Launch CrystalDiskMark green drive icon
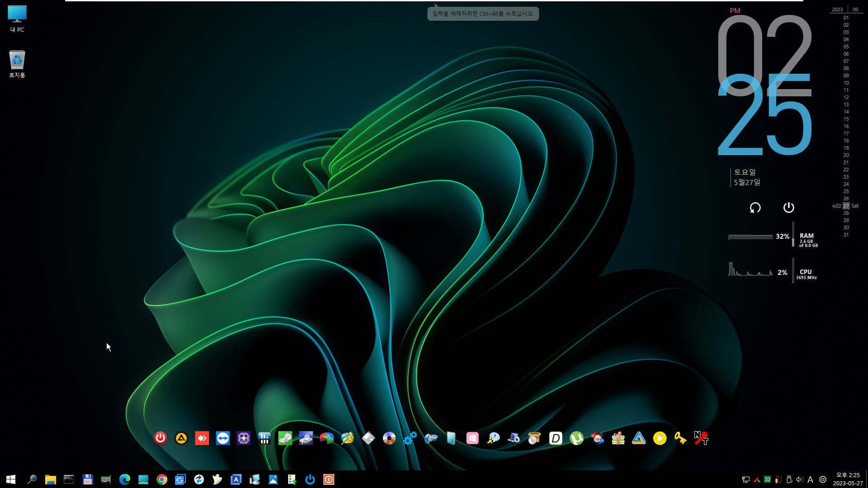 pos(285,438)
